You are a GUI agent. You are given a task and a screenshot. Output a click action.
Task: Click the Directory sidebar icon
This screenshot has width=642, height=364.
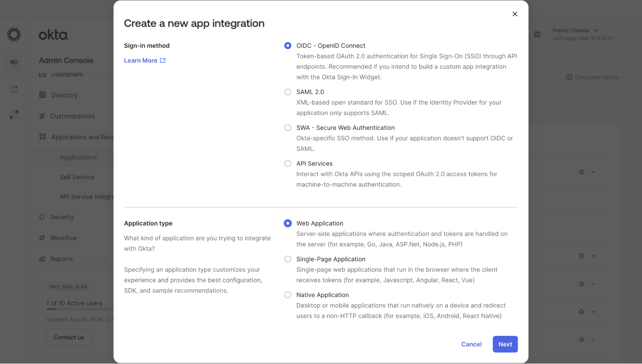click(x=42, y=95)
